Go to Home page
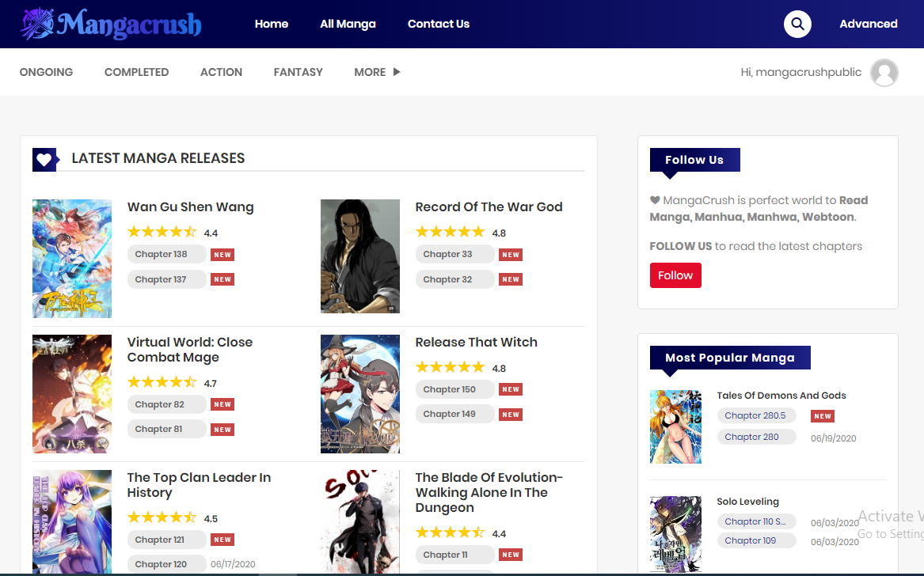This screenshot has width=924, height=576. coord(271,24)
